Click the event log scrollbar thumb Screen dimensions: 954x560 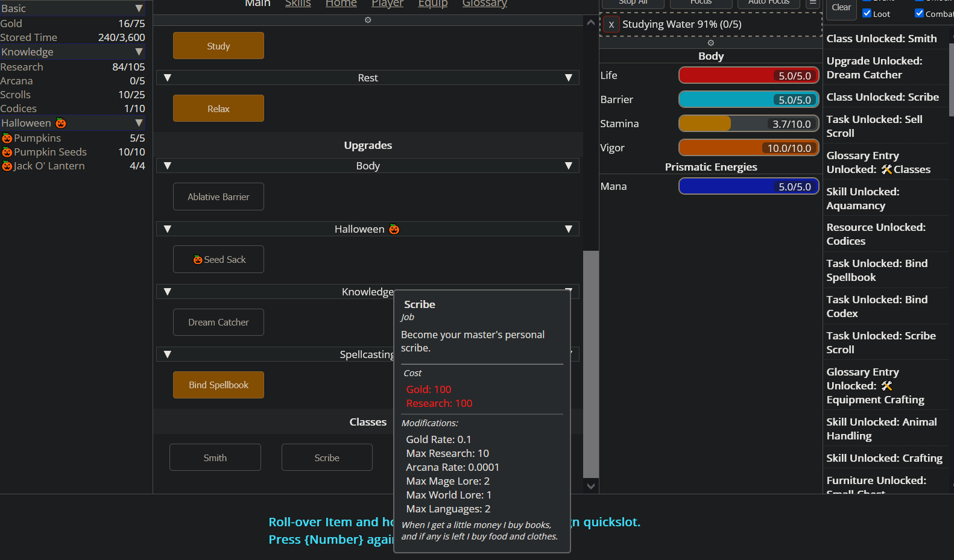(951, 80)
